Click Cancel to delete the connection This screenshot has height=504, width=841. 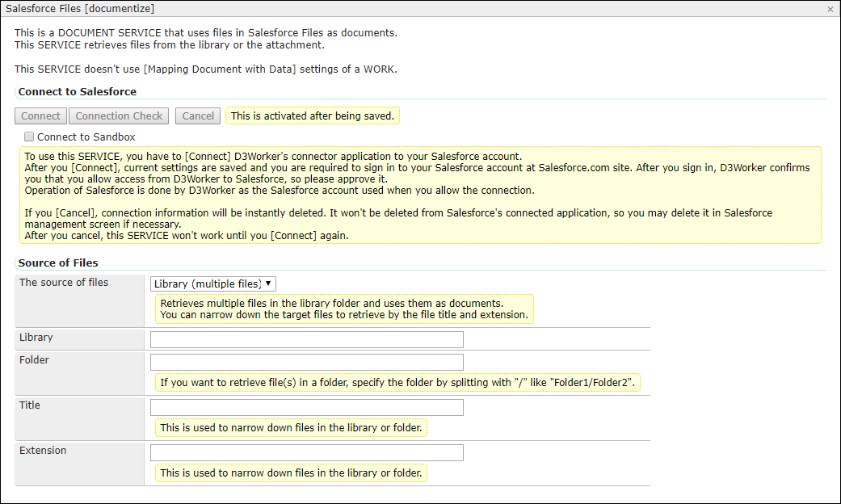tap(198, 116)
